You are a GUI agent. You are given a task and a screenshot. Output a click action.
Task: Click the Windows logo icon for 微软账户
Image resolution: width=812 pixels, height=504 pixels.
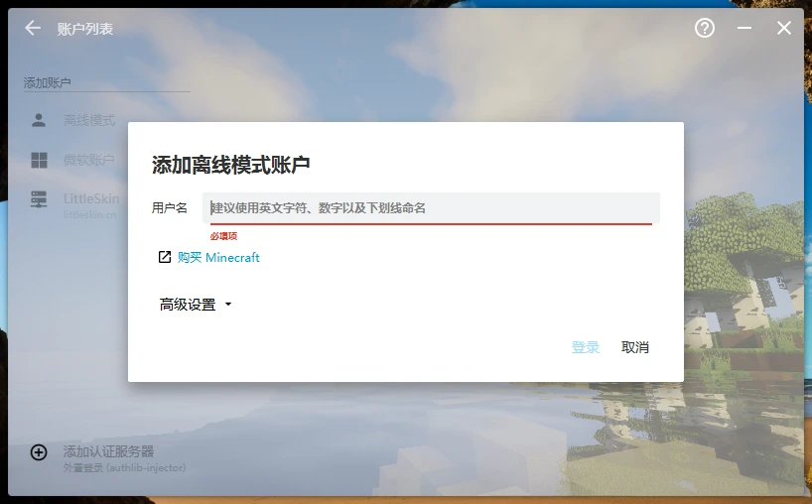click(x=39, y=160)
